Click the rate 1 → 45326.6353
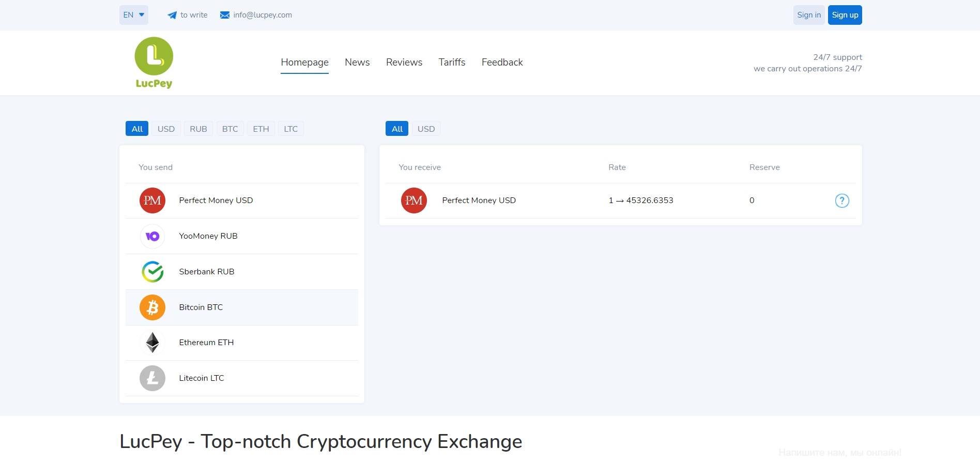This screenshot has height=464, width=980. pos(641,200)
